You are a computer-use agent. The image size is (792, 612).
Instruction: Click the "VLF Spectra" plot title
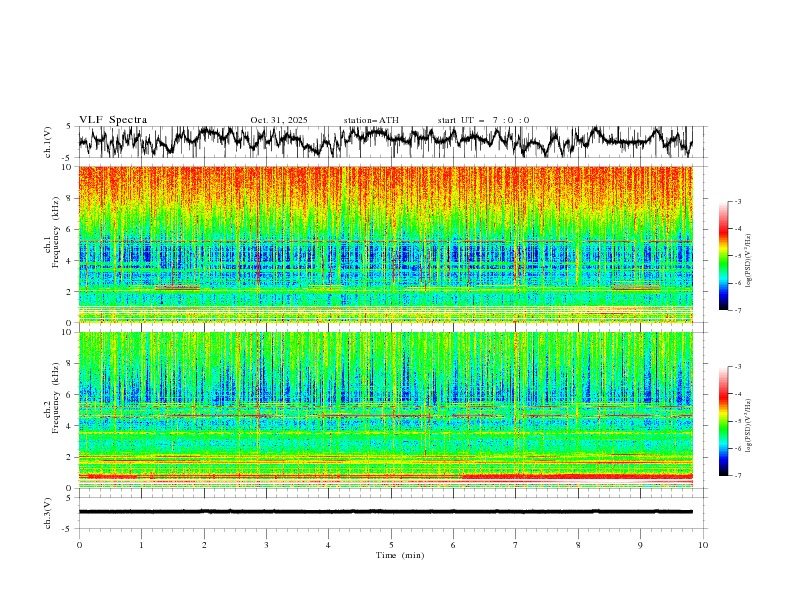(x=113, y=120)
